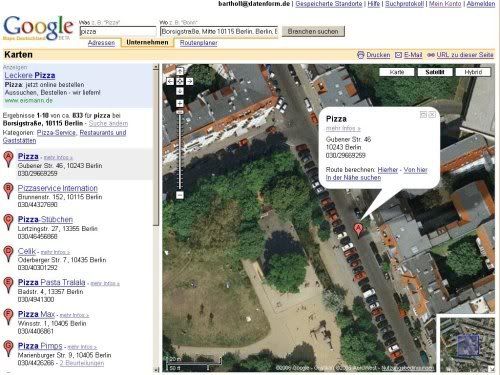The height and width of the screenshot is (375, 500).
Task: Switch map to Karte view
Action: 397,72
